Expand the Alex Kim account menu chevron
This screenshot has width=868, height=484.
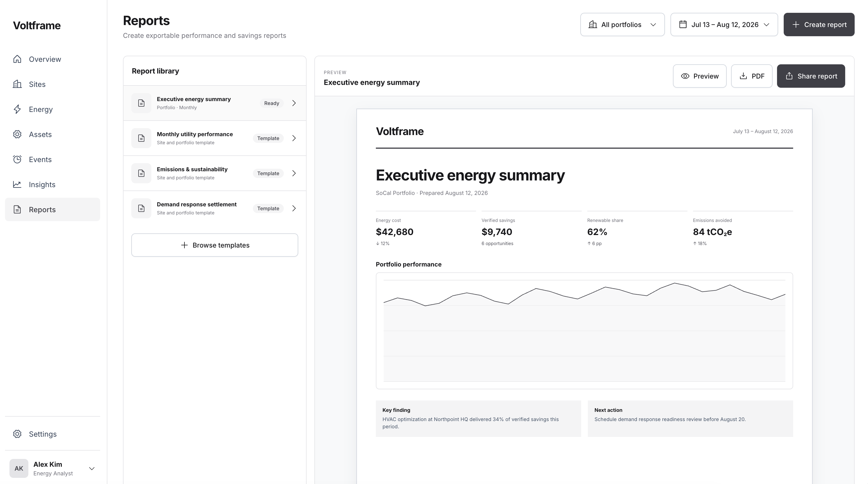(x=92, y=468)
